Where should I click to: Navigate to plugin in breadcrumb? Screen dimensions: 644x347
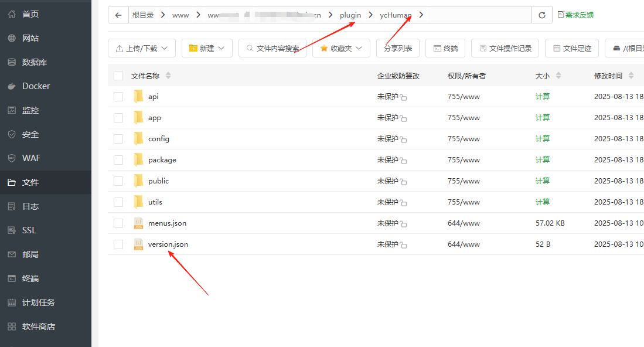pos(350,15)
